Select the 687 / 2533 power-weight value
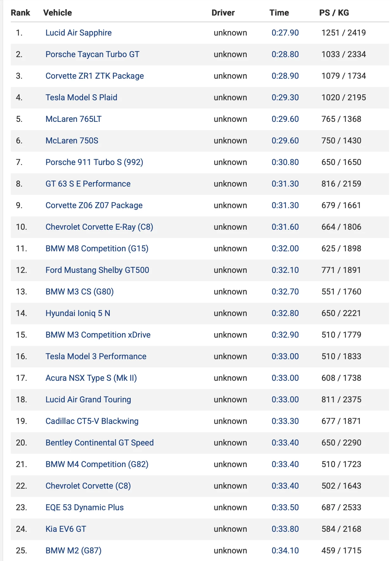This screenshot has width=392, height=561. click(341, 507)
